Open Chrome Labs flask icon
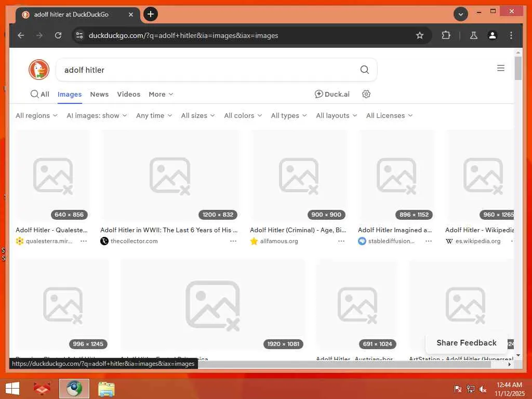Image resolution: width=532 pixels, height=399 pixels. [x=474, y=35]
